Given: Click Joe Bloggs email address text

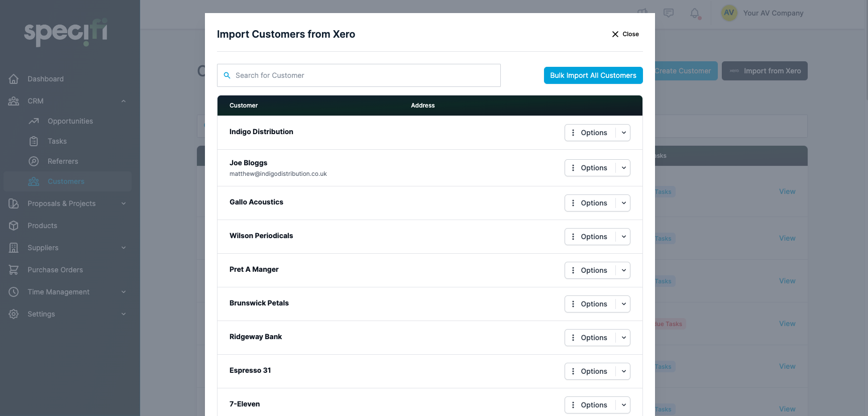Looking at the screenshot, I should tap(278, 174).
